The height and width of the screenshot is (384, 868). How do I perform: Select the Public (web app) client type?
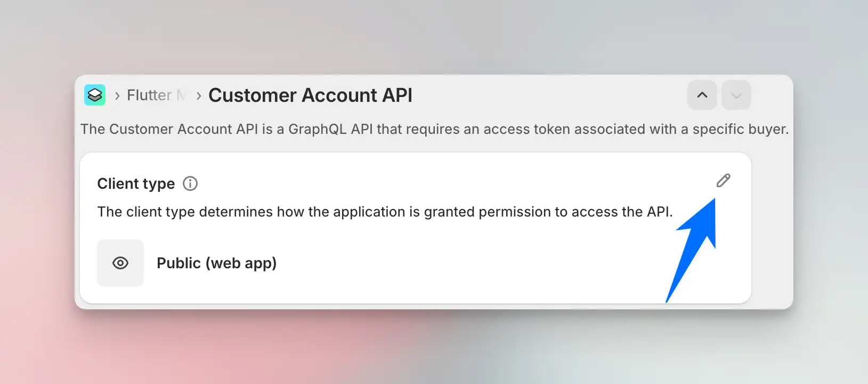click(x=216, y=263)
